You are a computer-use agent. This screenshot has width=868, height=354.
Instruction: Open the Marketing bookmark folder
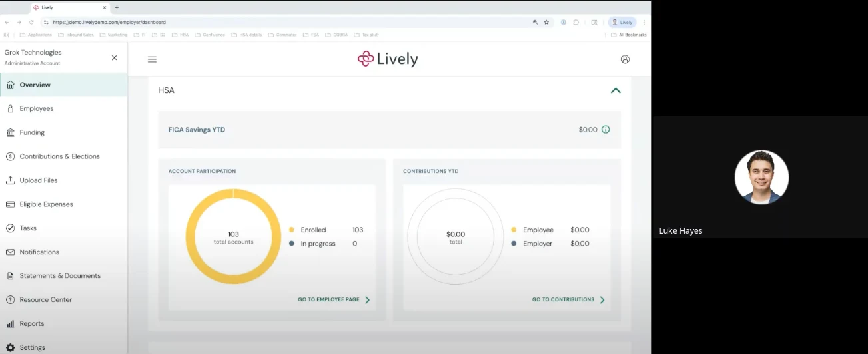(113, 35)
